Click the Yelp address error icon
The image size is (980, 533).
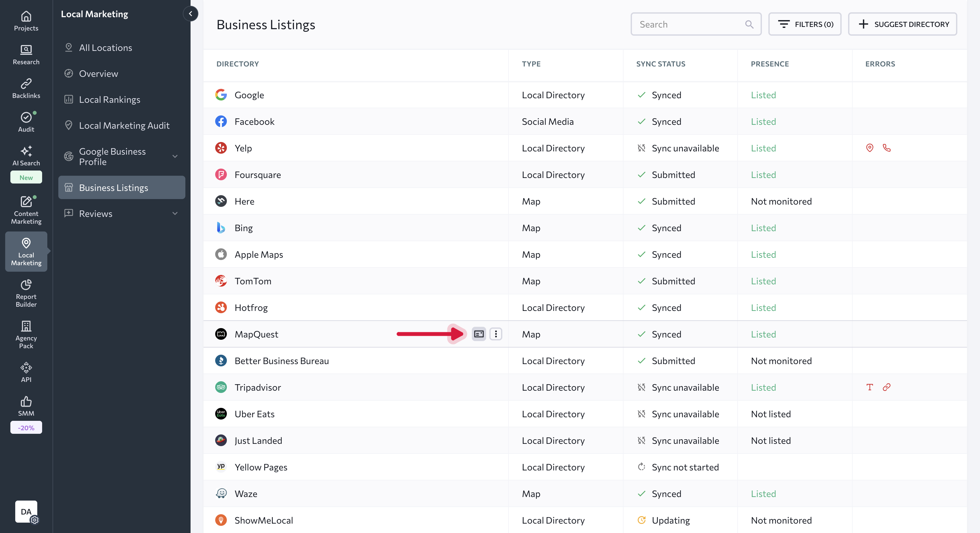pos(870,148)
